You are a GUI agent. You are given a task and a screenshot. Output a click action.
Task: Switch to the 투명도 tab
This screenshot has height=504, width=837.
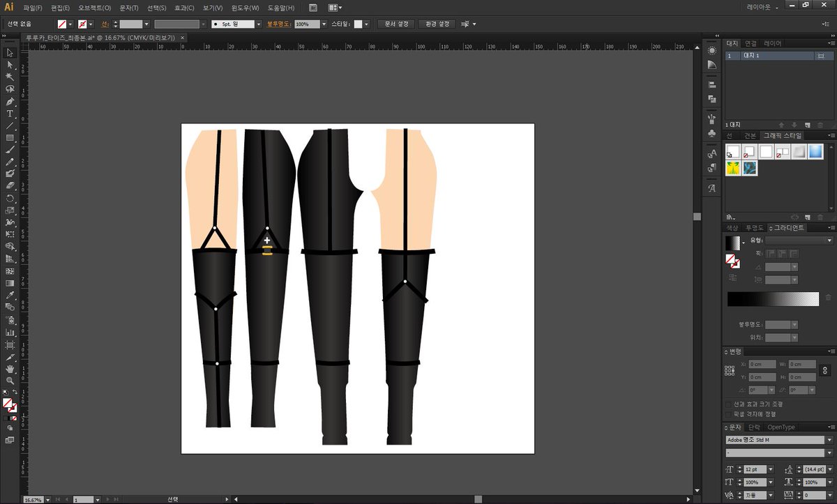click(753, 228)
